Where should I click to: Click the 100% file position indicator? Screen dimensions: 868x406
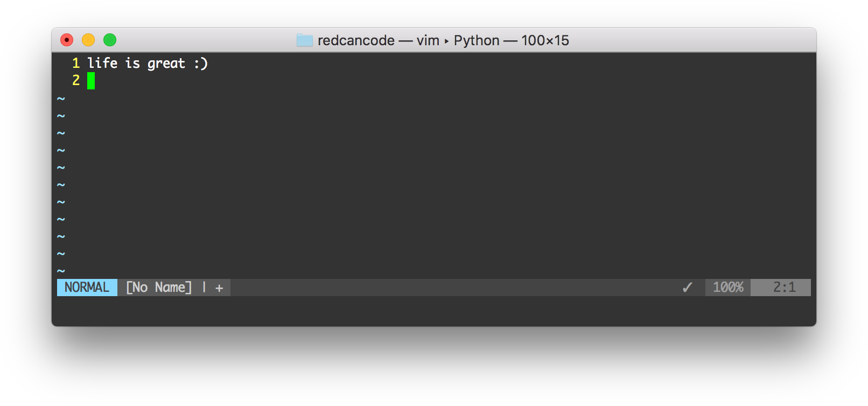(x=728, y=288)
